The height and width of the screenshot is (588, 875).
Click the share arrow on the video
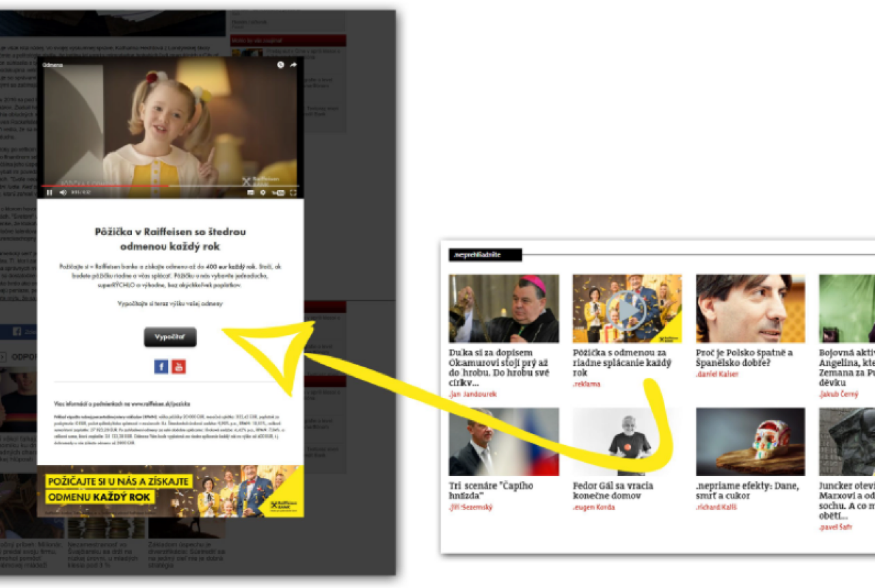293,65
